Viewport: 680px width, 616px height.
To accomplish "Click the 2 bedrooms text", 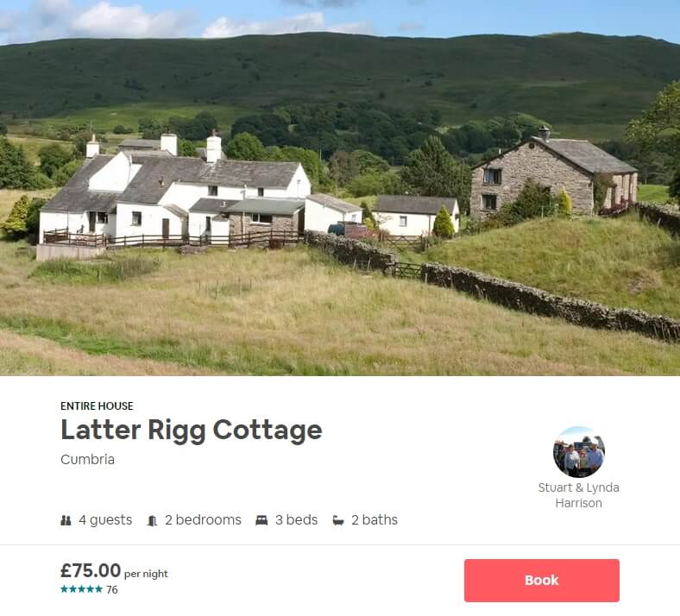I will tap(203, 519).
